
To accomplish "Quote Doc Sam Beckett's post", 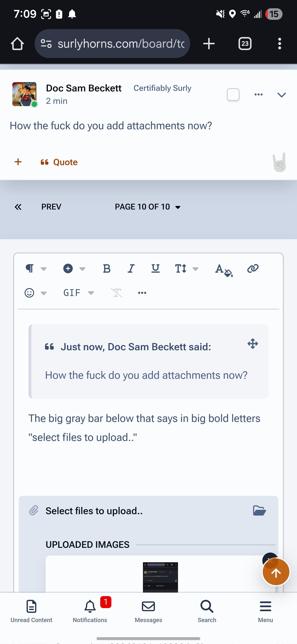I will tap(59, 162).
